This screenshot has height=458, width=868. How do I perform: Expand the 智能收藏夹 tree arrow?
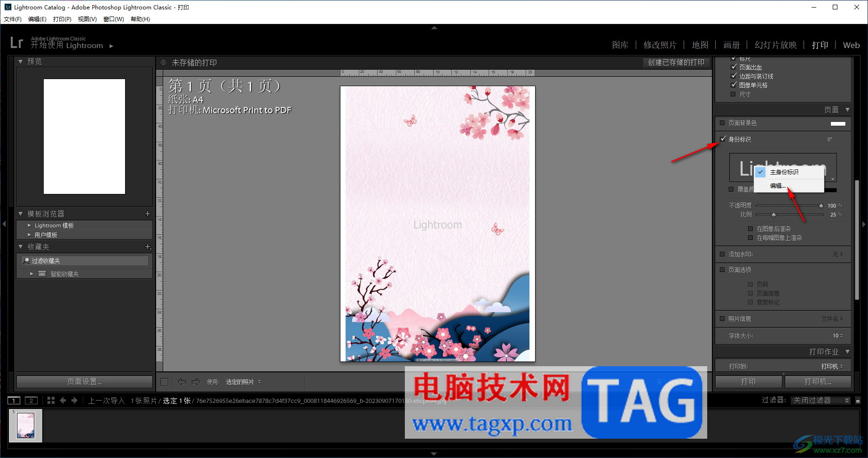32,273
